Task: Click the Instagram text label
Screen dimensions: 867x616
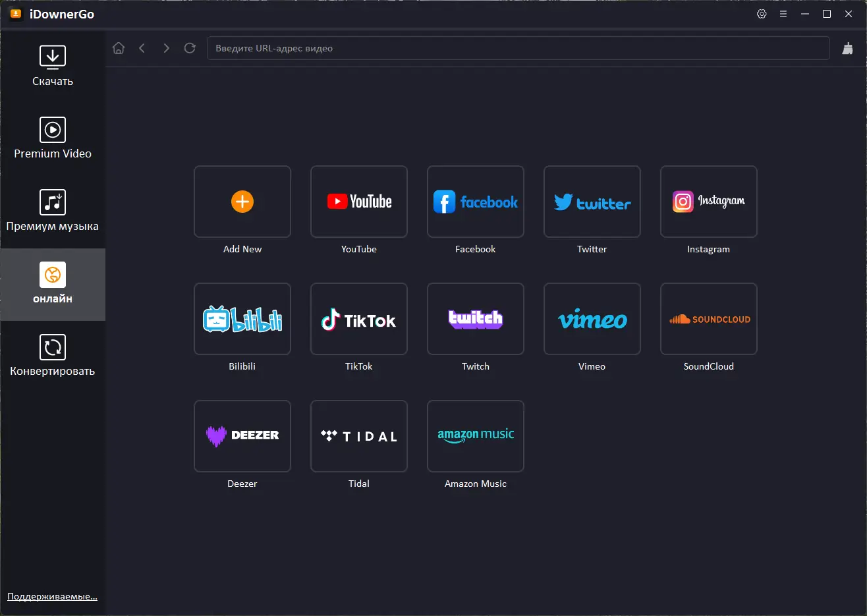Action: tap(709, 249)
